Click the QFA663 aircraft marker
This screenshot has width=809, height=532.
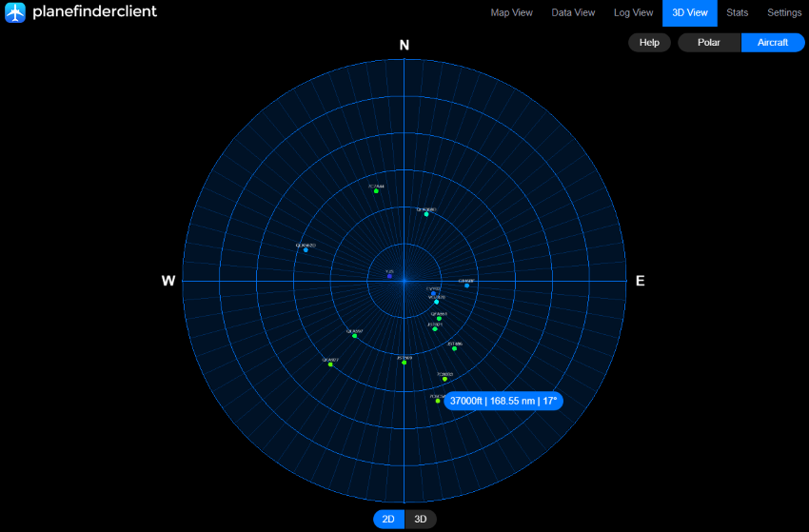[x=439, y=318]
